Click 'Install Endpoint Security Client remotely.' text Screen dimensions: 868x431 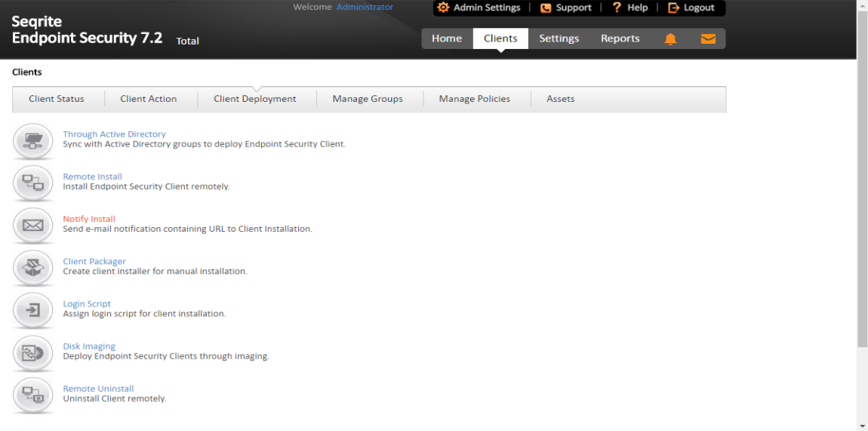click(146, 186)
